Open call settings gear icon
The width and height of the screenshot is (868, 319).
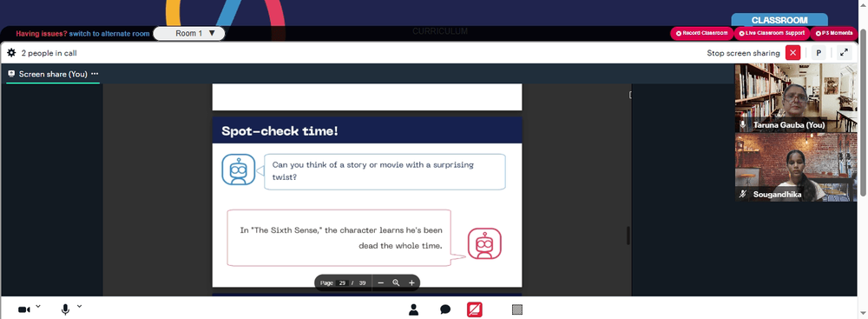11,53
